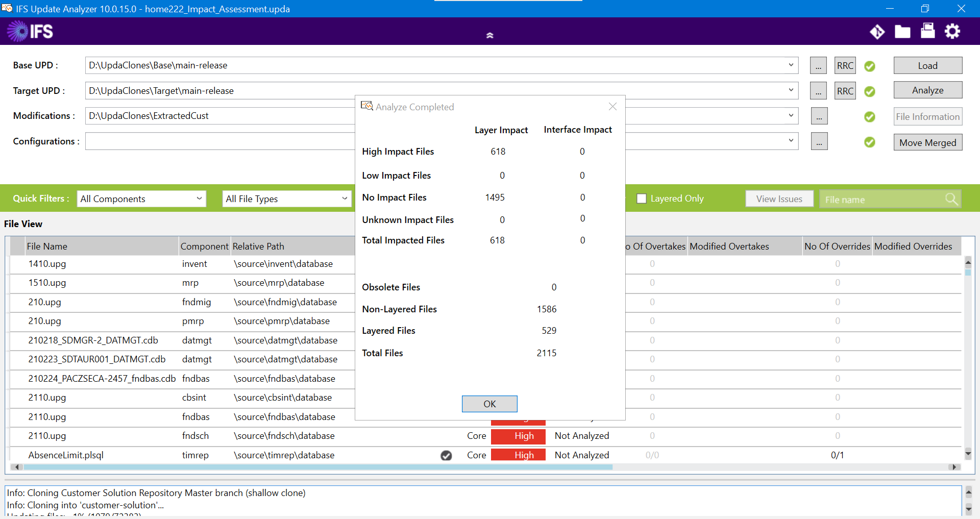Click the Configurations green check icon
Screen dimensions: 980x519
(870, 142)
